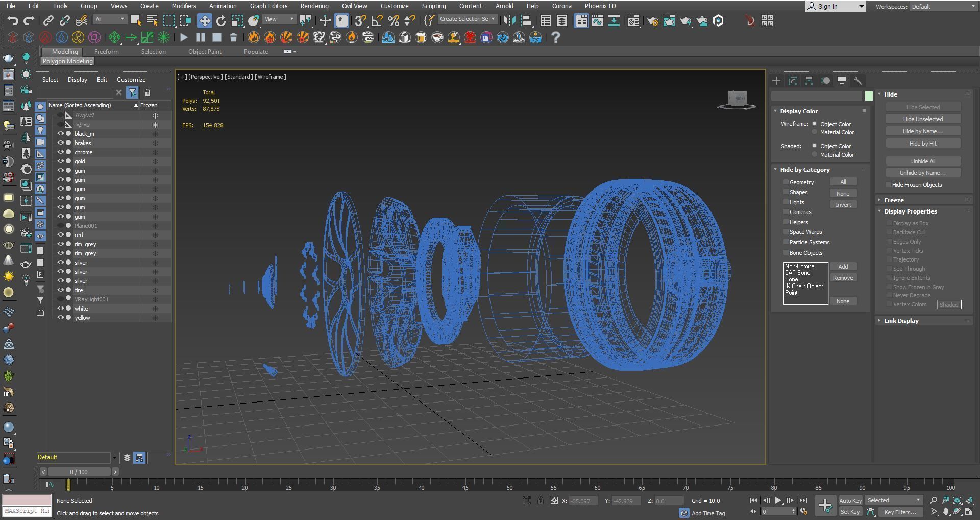Toggle the Geometry hide category checkbox
980x520 pixels.
click(x=786, y=182)
